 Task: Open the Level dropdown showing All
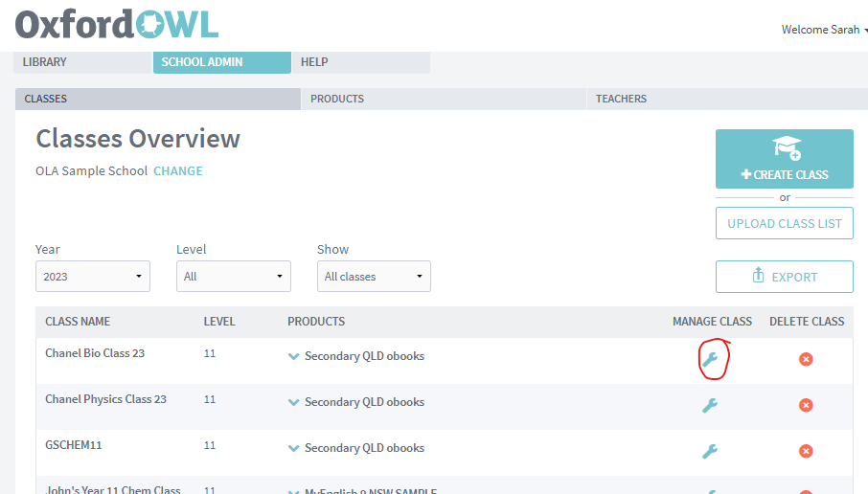tap(233, 276)
